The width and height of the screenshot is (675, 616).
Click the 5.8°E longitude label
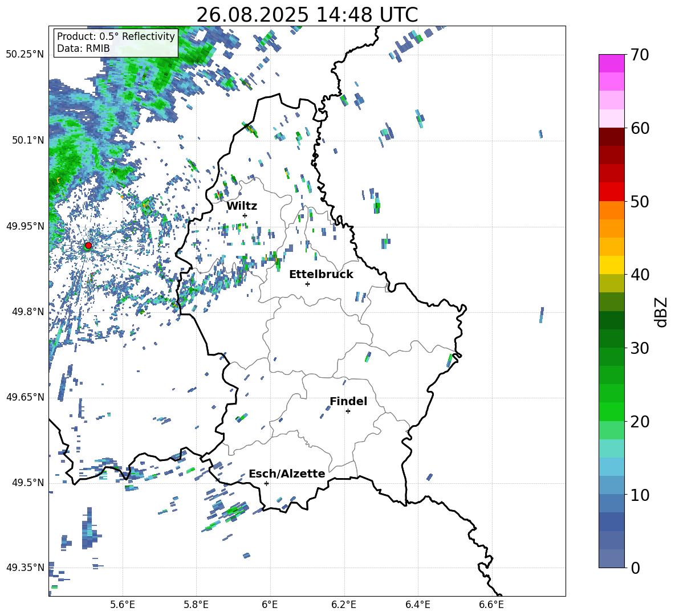pyautogui.click(x=196, y=605)
